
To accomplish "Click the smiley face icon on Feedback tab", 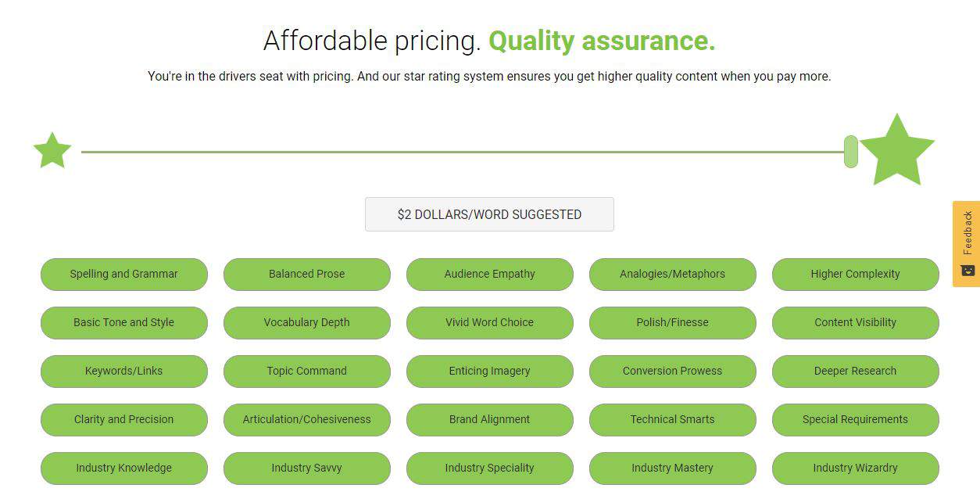I will (x=967, y=270).
